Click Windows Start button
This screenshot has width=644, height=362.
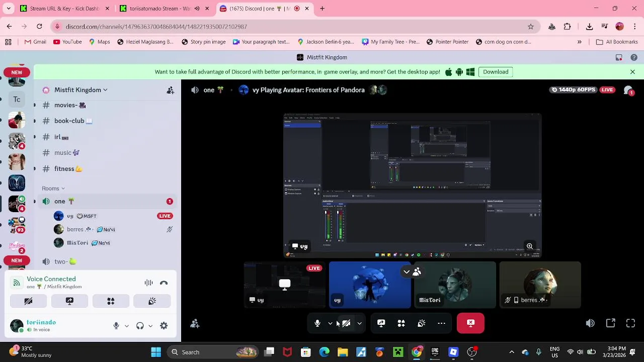(x=156, y=352)
